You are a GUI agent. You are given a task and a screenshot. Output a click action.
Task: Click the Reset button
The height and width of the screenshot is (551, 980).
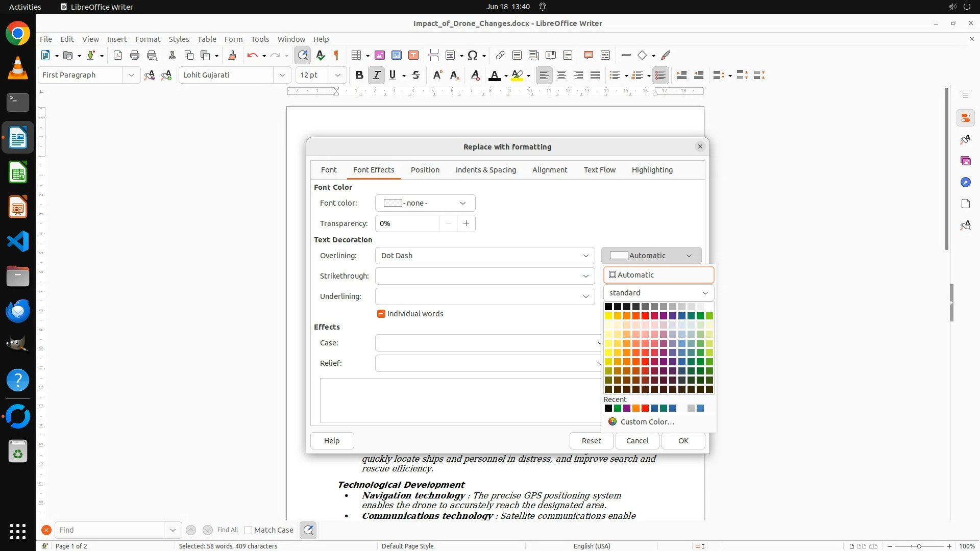tap(591, 441)
